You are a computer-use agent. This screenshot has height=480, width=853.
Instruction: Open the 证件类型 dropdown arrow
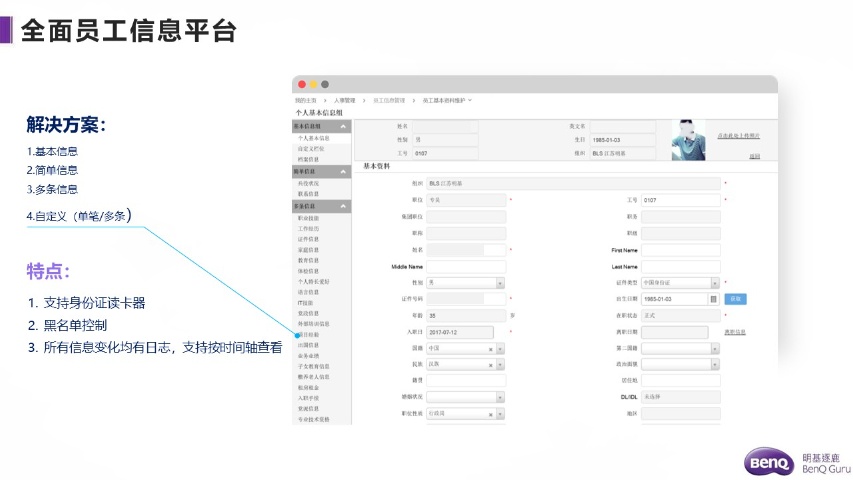(x=715, y=283)
